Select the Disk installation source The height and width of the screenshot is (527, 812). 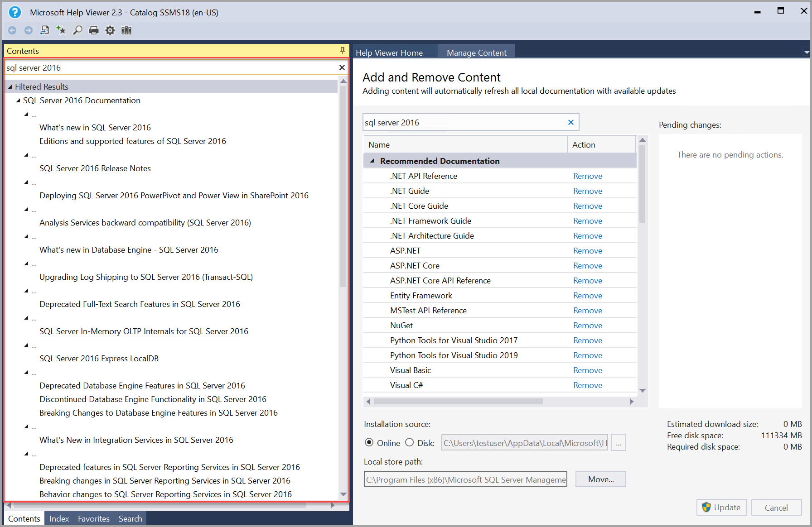point(409,442)
